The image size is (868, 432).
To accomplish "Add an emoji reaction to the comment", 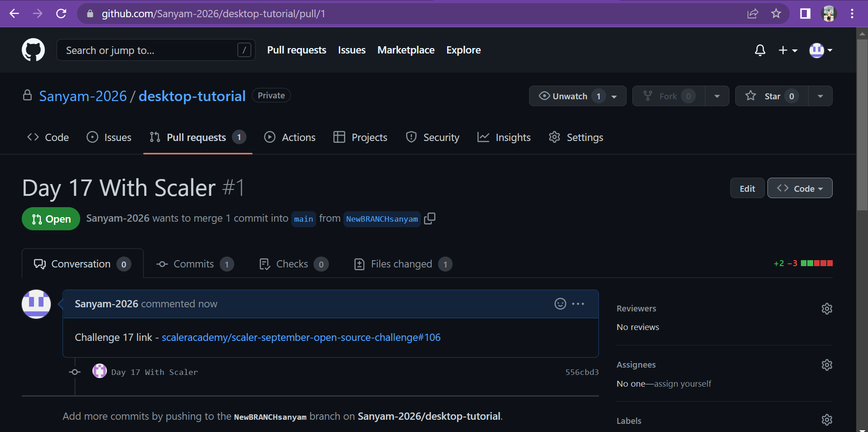I will pos(560,304).
